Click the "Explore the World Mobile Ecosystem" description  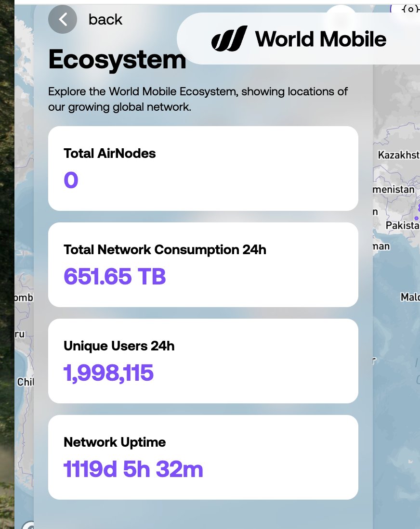click(198, 99)
